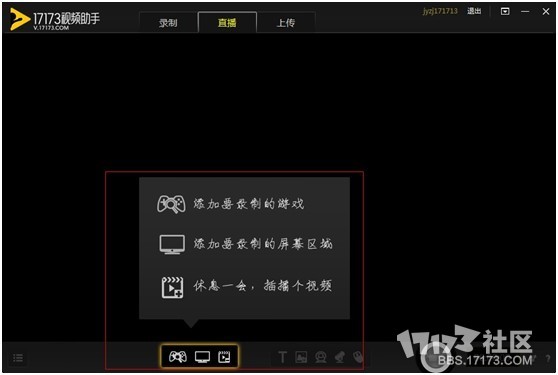The height and width of the screenshot is (375, 558).
Task: Add an image overlay using picture icon
Action: [x=301, y=357]
